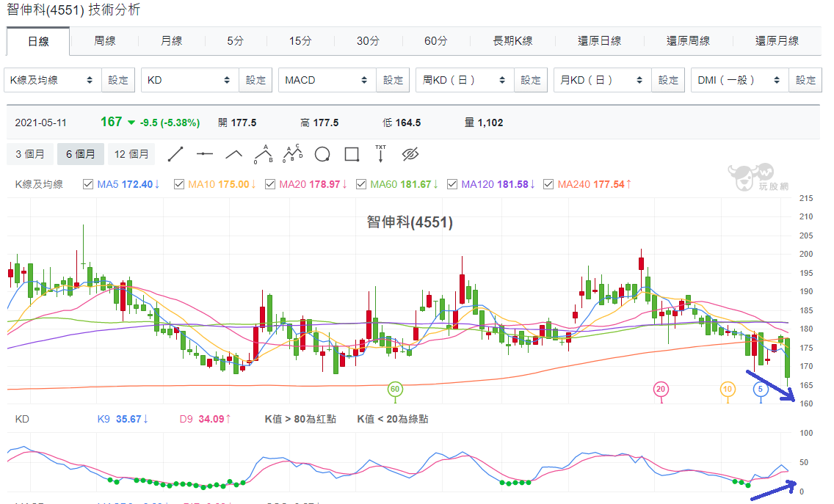Select the circle drawing tool

coord(322,154)
